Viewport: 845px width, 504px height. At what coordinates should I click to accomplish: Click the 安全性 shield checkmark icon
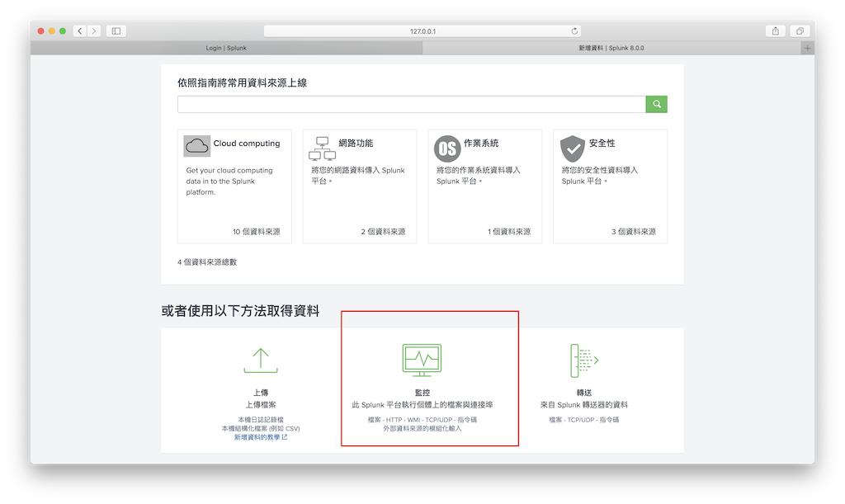573,148
